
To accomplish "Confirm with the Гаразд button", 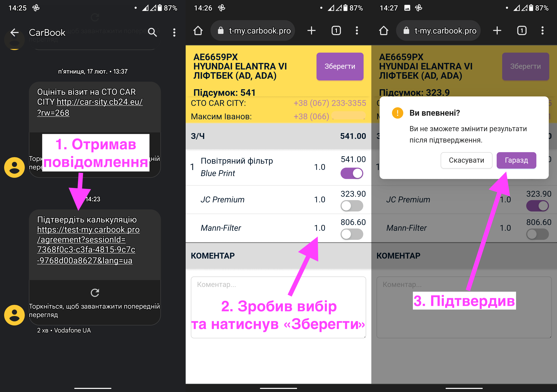I will (516, 160).
